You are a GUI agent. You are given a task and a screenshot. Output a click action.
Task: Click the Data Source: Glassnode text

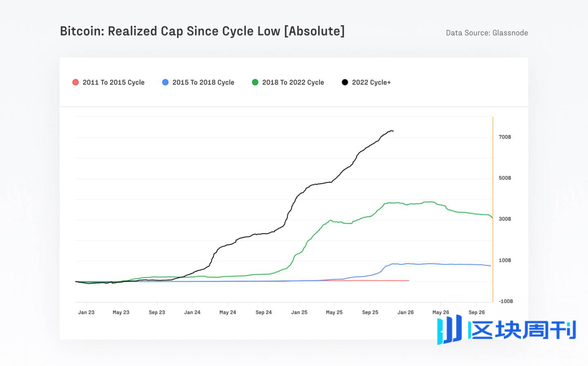(487, 33)
